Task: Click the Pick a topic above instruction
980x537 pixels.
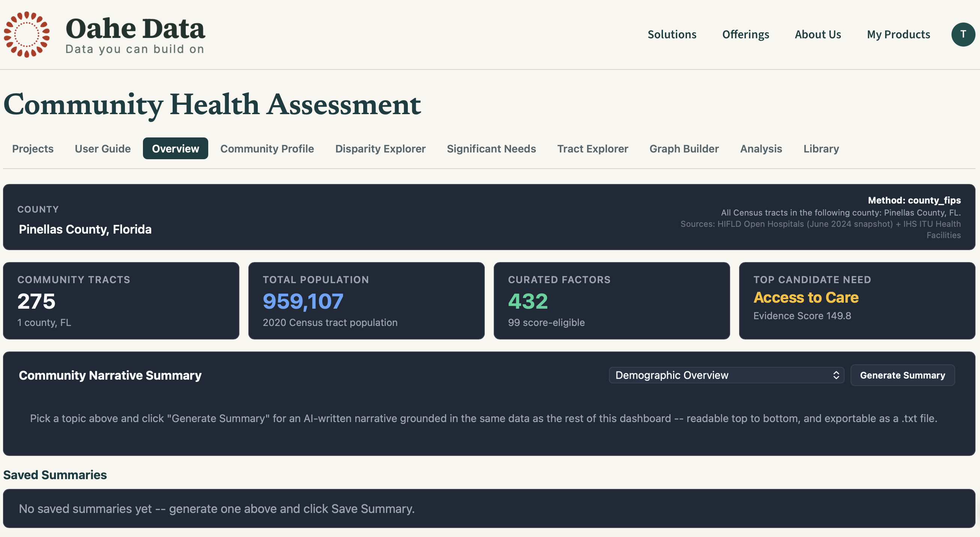Action: click(484, 419)
